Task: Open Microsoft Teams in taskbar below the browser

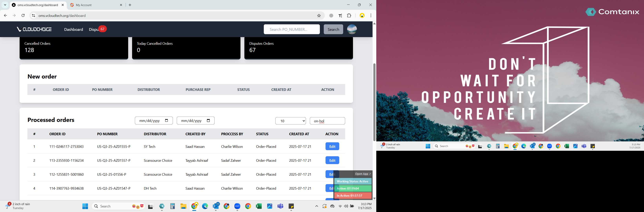Action: pos(280,206)
